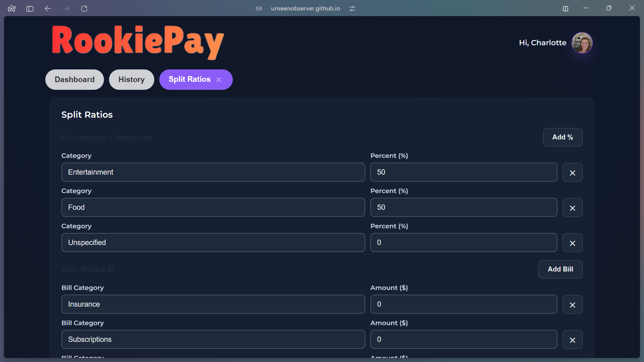Edit the Insurance amount field
The width and height of the screenshot is (644, 362).
(463, 304)
